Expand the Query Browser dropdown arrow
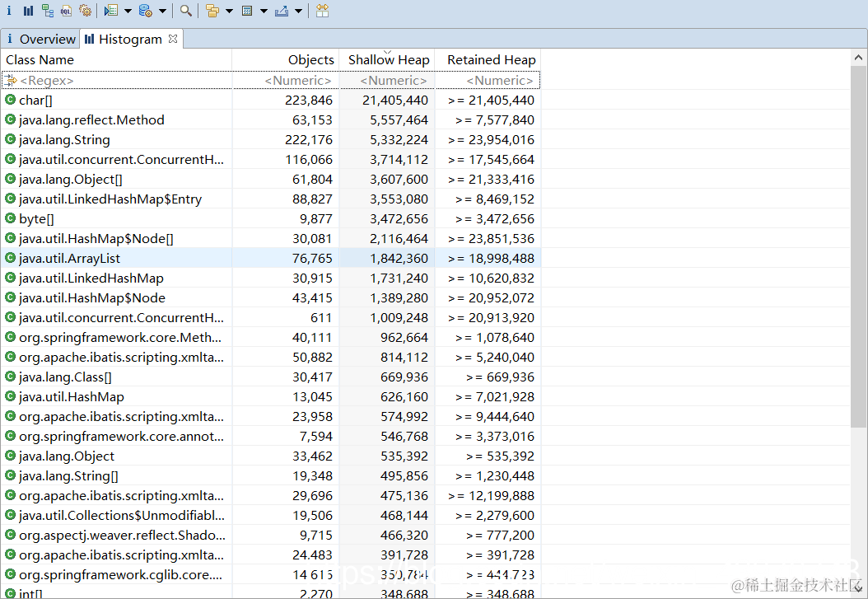Image resolution: width=868 pixels, height=599 pixels. click(162, 11)
